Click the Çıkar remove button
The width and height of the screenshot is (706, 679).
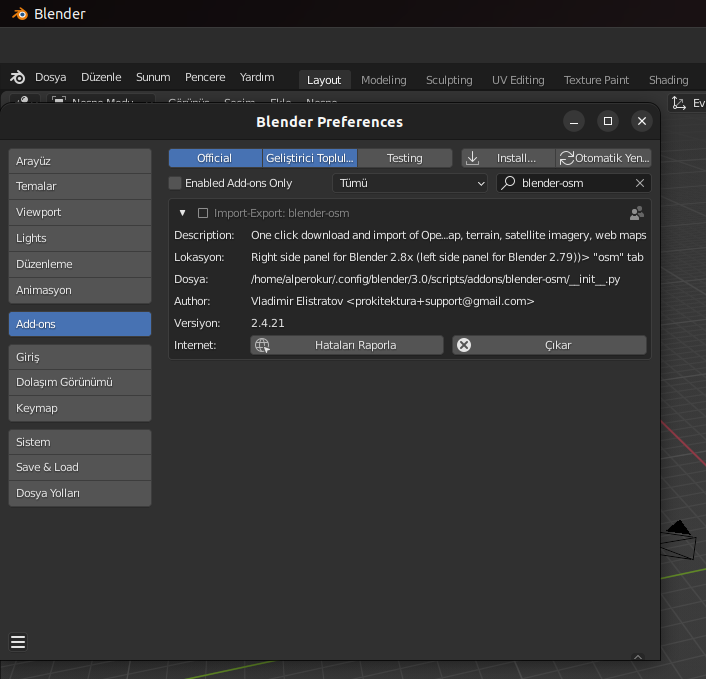(x=549, y=345)
